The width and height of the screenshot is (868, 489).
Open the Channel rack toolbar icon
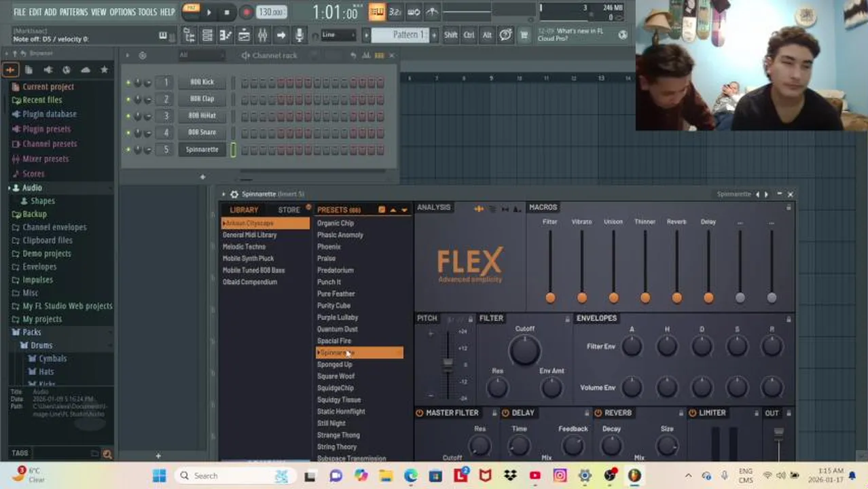tap(207, 35)
